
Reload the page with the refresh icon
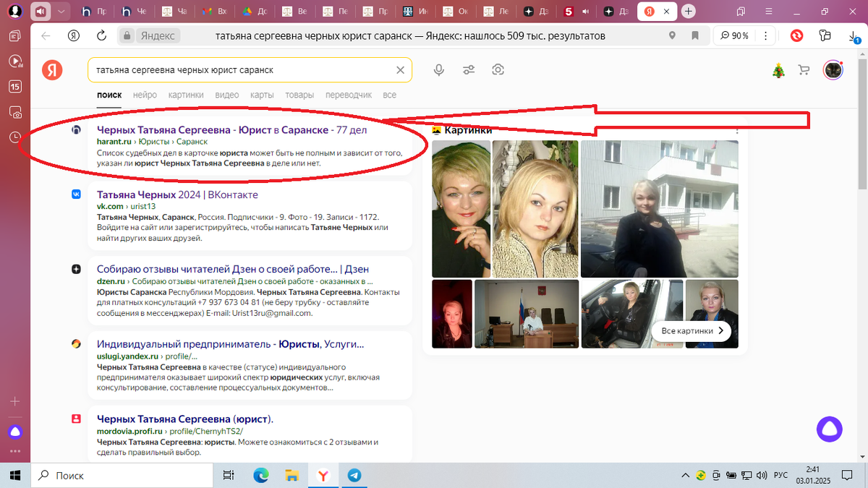101,36
